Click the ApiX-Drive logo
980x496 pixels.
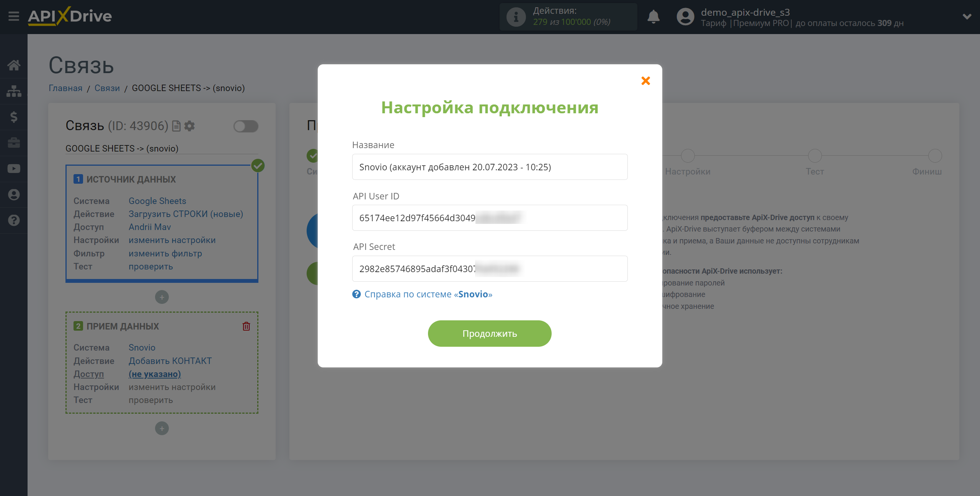[x=70, y=16]
